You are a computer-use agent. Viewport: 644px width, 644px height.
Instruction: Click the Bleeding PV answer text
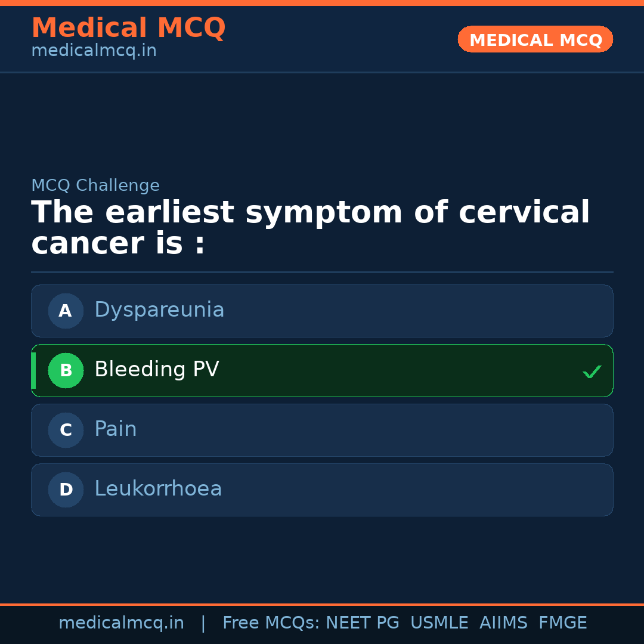click(157, 370)
